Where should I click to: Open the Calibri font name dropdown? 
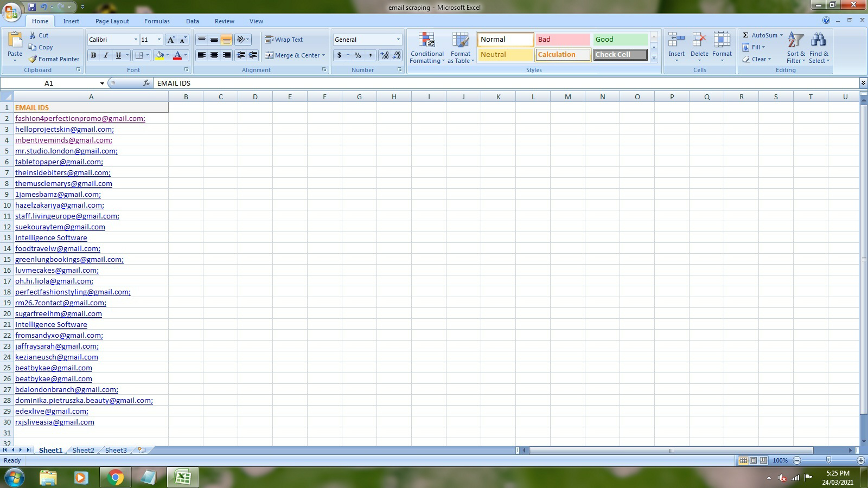[136, 40]
